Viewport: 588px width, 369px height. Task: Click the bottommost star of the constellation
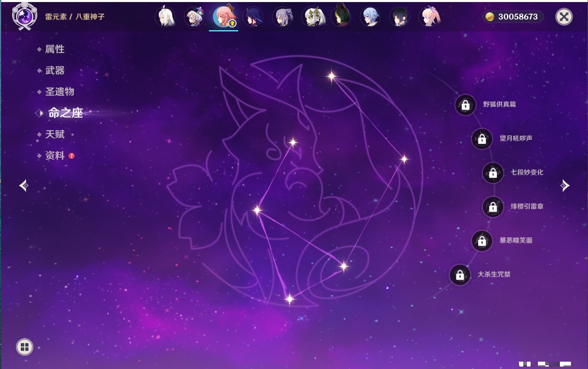[290, 299]
